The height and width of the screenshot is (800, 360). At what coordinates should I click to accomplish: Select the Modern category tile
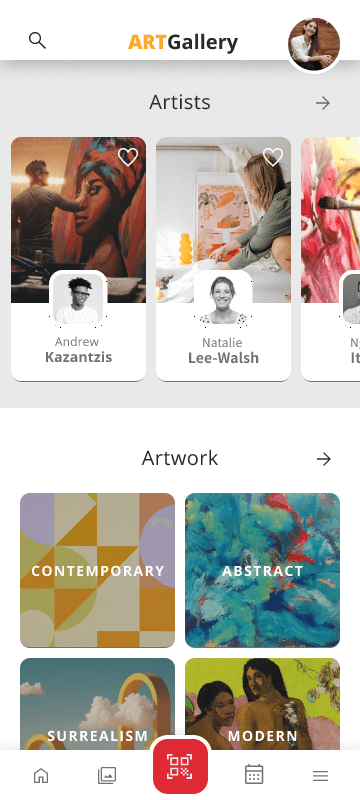tap(263, 704)
